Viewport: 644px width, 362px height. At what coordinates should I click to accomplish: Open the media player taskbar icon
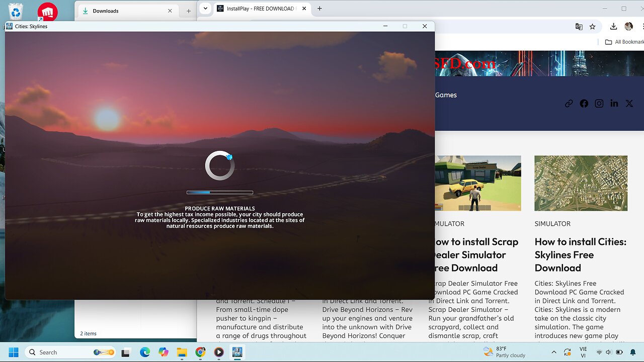[x=219, y=352]
